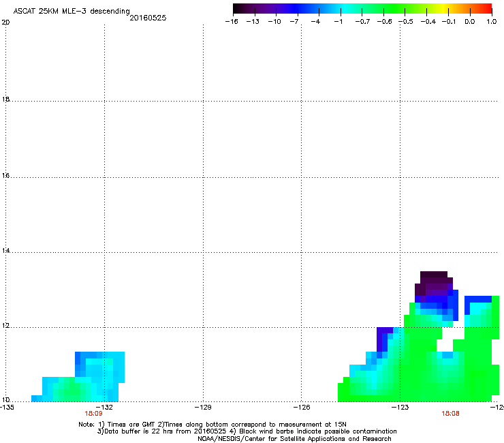This screenshot has height=443, width=504.
Task: Select the date label 20160525
Action: click(148, 18)
